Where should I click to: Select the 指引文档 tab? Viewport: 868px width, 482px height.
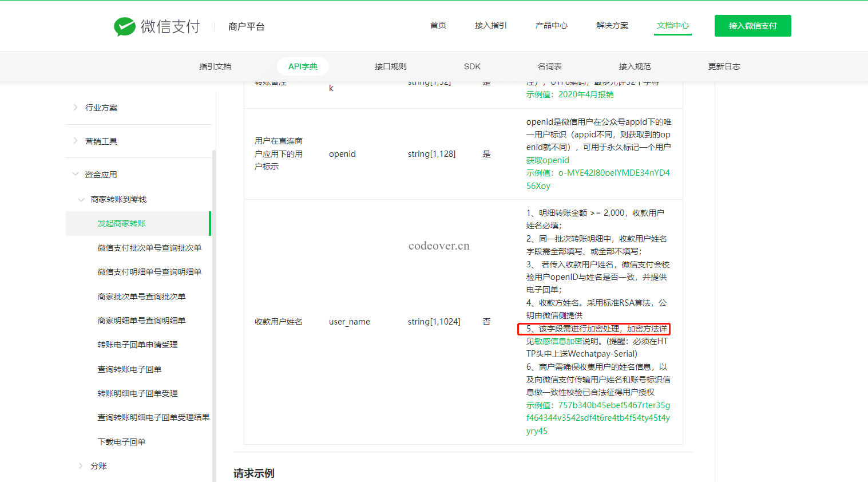click(x=215, y=66)
